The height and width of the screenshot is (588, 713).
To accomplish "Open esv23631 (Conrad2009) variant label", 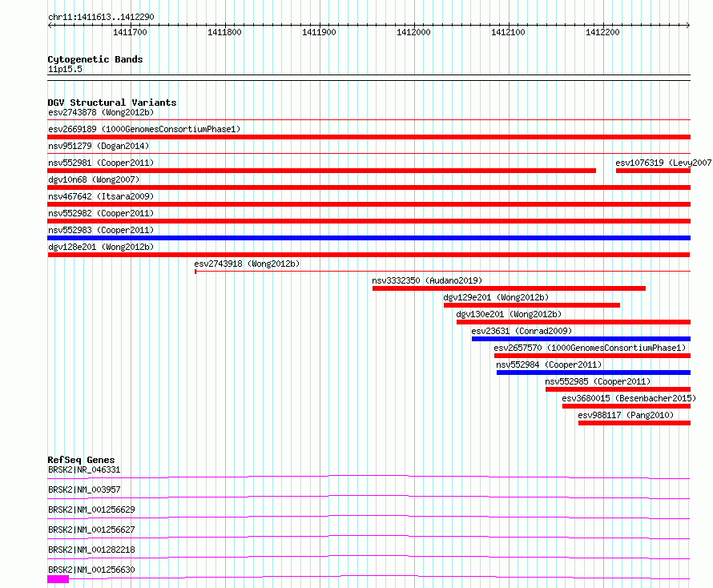I will tap(522, 331).
